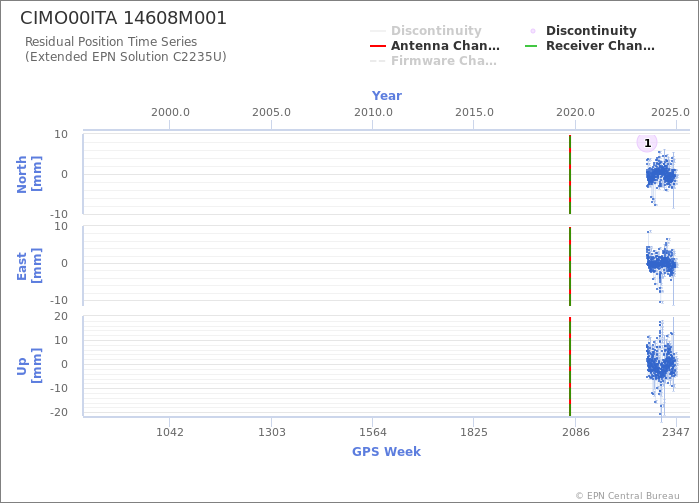Viewport: 700px width, 504px height.
Task: Click the red Antenna Change line swatch
Action: pyautogui.click(x=378, y=46)
